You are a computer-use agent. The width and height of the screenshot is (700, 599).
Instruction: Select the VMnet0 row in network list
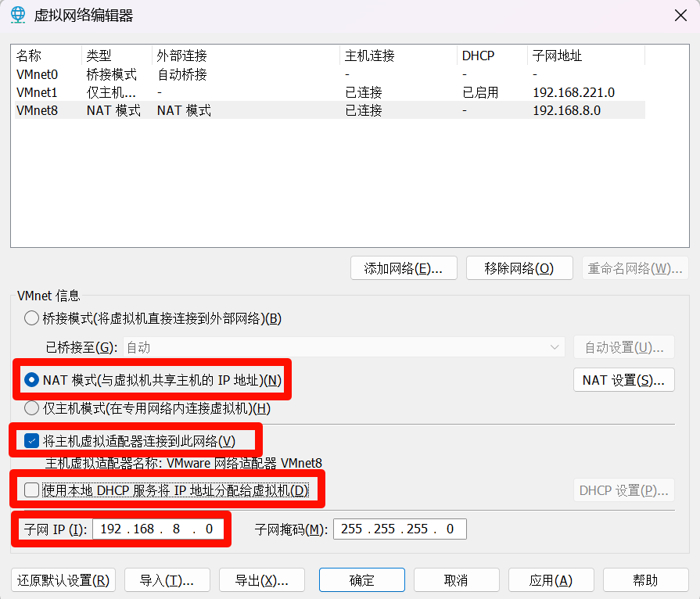37,74
